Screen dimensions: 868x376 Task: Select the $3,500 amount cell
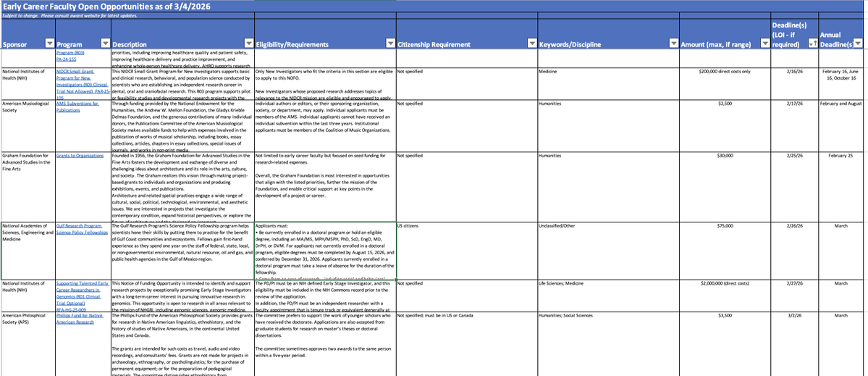tap(725, 343)
